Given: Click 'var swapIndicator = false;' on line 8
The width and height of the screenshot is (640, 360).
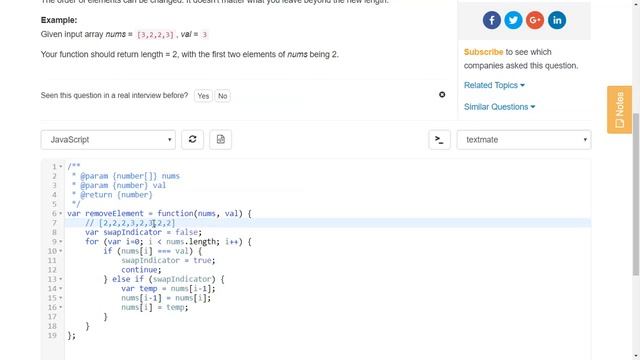Looking at the screenshot, I should [144, 232].
